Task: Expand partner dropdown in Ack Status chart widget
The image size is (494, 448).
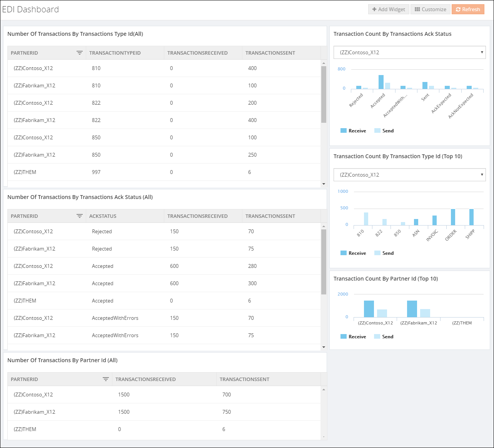Action: (x=410, y=52)
